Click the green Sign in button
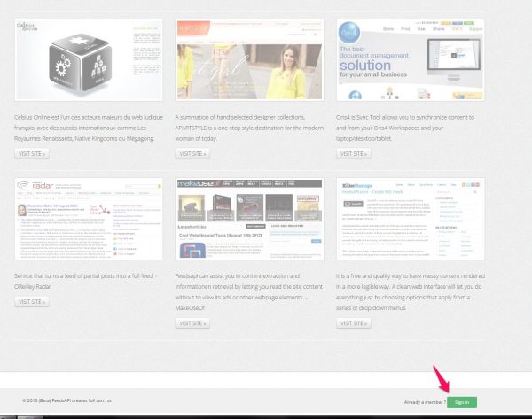The height and width of the screenshot is (419, 532). (x=461, y=402)
